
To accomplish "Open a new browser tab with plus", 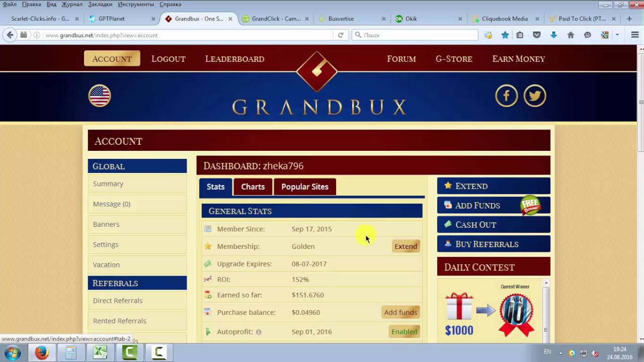I will click(629, 19).
